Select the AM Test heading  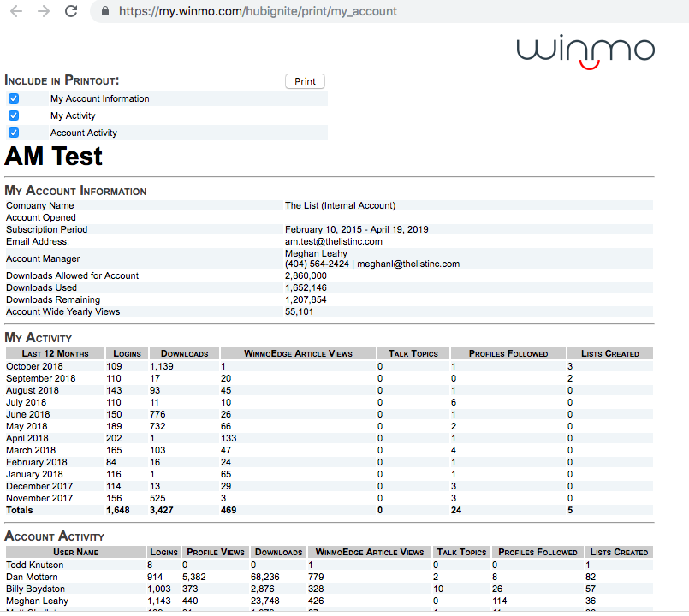tap(53, 156)
